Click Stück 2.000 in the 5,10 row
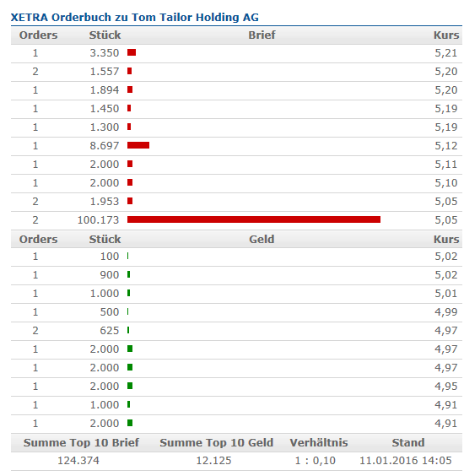The image size is (464, 476). (x=105, y=183)
